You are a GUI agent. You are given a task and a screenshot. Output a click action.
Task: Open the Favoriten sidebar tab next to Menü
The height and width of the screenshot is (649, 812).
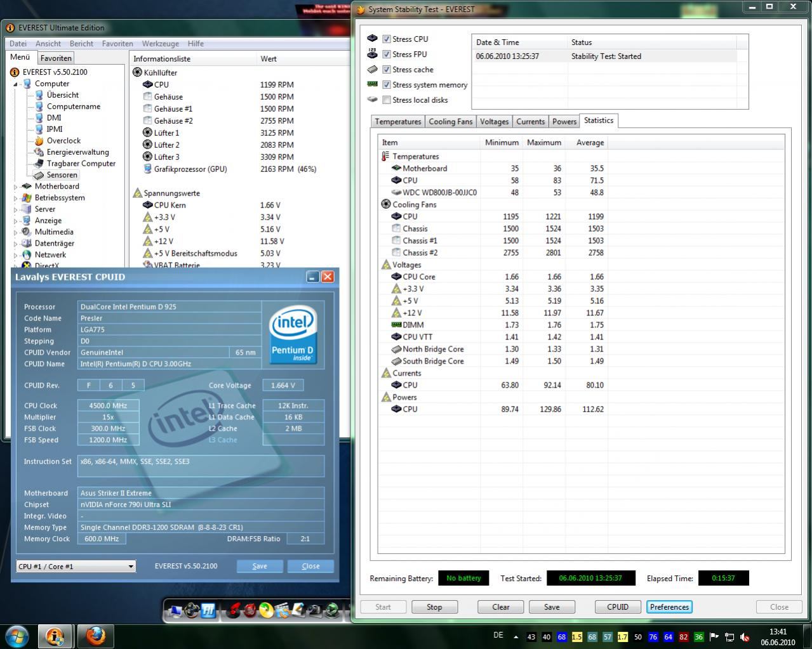(56, 58)
